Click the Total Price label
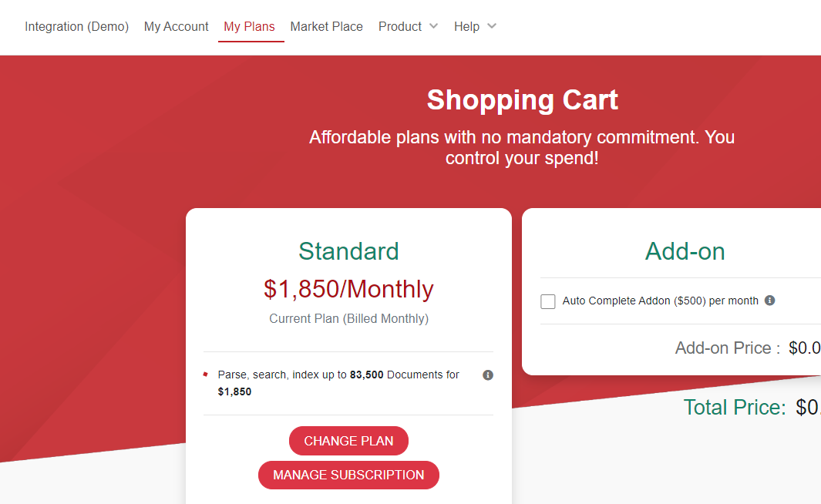The height and width of the screenshot is (504, 821). (x=734, y=407)
